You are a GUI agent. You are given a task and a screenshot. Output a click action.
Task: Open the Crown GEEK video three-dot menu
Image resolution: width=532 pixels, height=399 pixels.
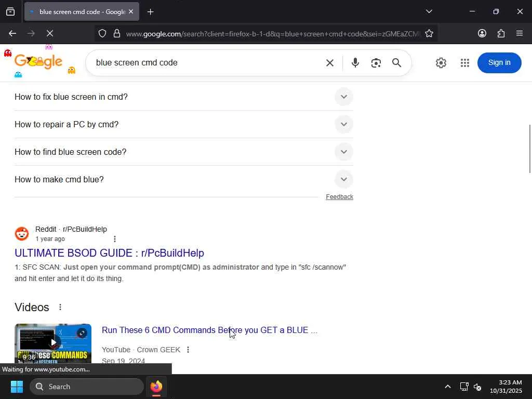coord(188,350)
